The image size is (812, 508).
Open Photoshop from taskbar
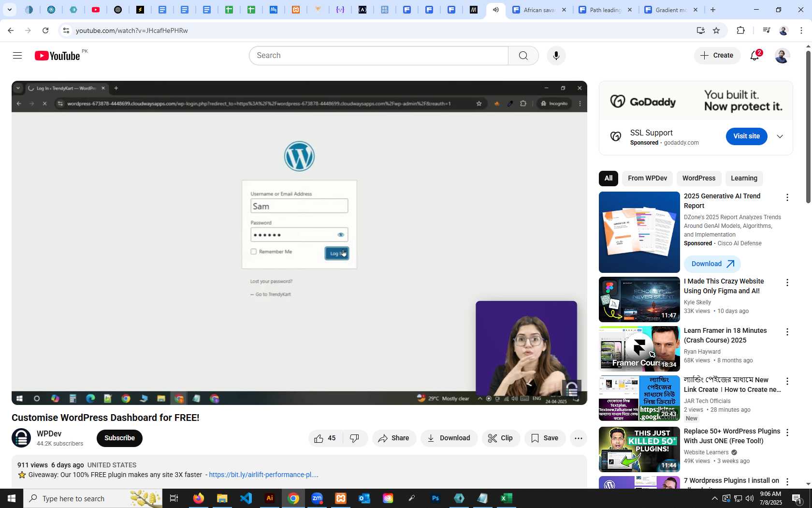click(x=435, y=498)
